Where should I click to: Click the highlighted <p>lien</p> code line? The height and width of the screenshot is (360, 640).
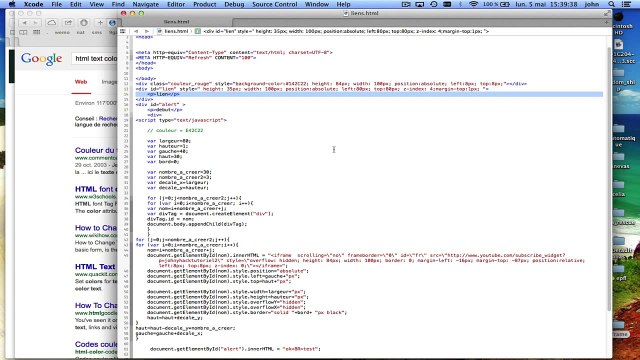tap(369, 94)
